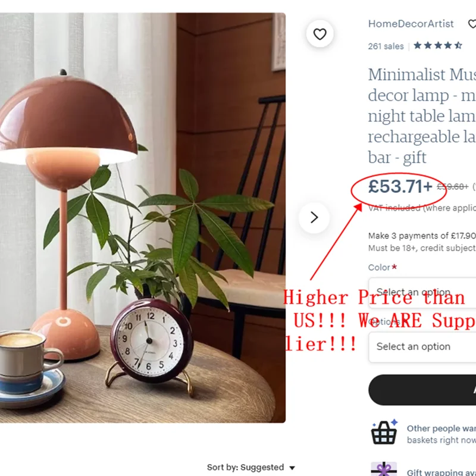
Task: Follow HomeDecorArtist shop via heart icon
Action: point(472,24)
